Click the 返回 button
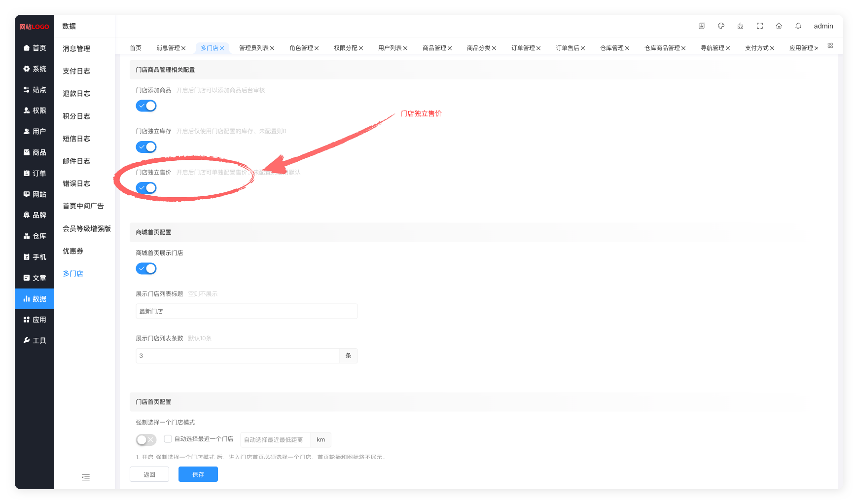The width and height of the screenshot is (858, 504). tap(149, 474)
